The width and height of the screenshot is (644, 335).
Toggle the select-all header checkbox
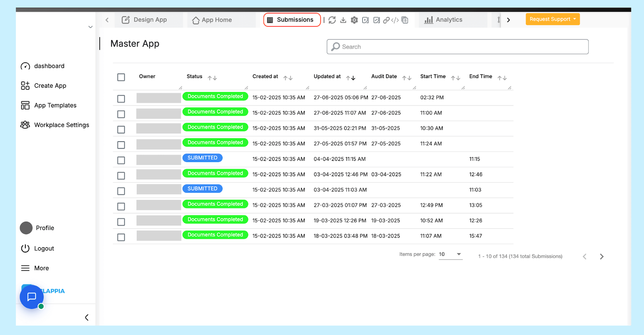click(121, 77)
